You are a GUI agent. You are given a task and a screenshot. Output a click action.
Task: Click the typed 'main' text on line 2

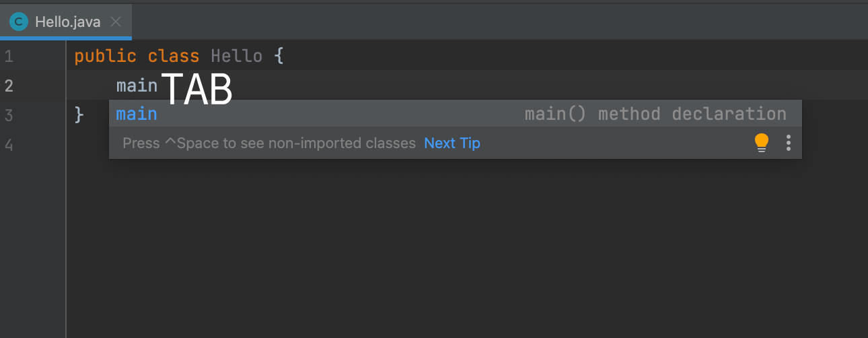pos(137,86)
